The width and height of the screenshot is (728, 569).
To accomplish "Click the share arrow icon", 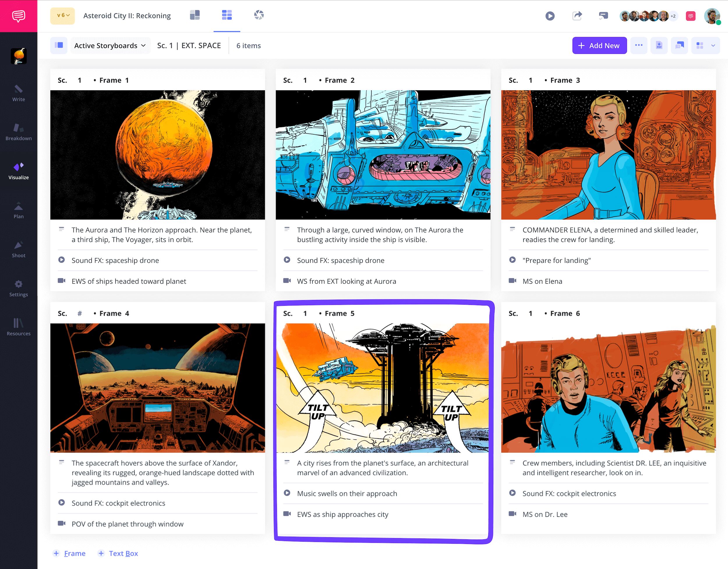I will [577, 16].
